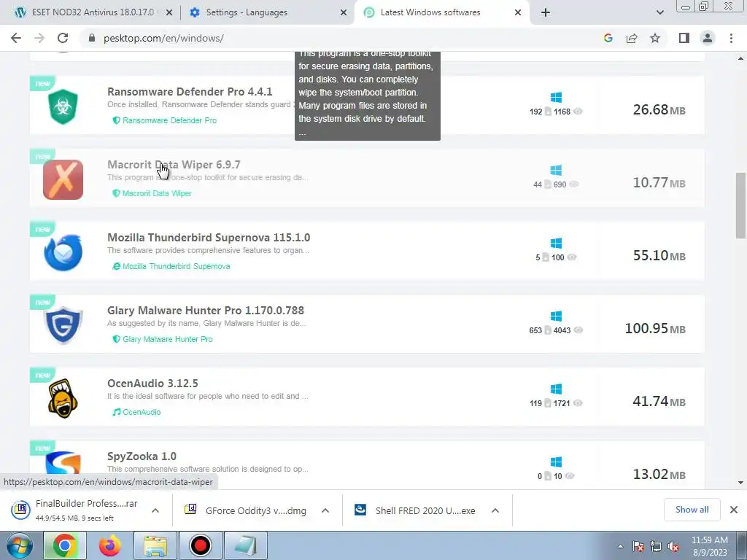Click the Ransomware Defender Pro category tag
747x560 pixels.
(x=164, y=120)
